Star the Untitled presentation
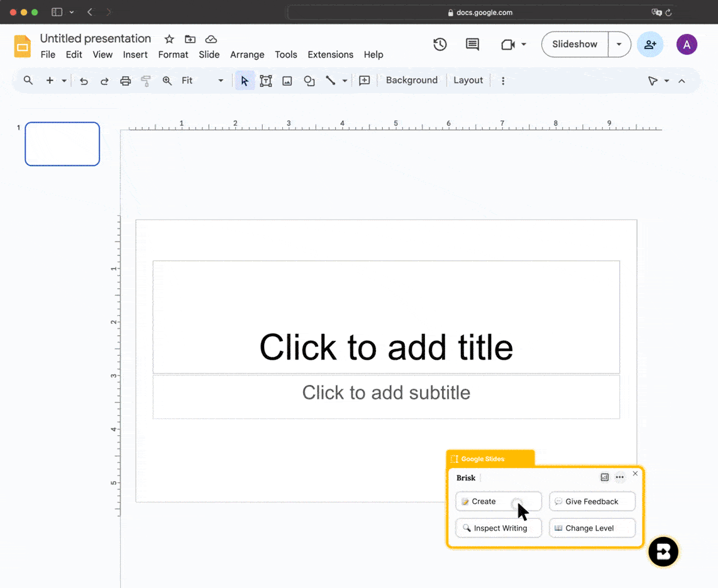This screenshot has height=588, width=718. tap(169, 40)
